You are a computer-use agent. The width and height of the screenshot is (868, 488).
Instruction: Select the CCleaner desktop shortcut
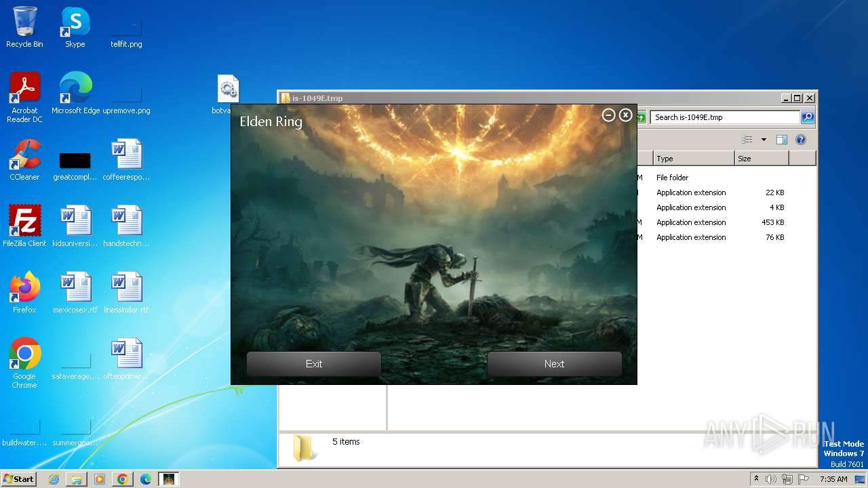pyautogui.click(x=24, y=160)
